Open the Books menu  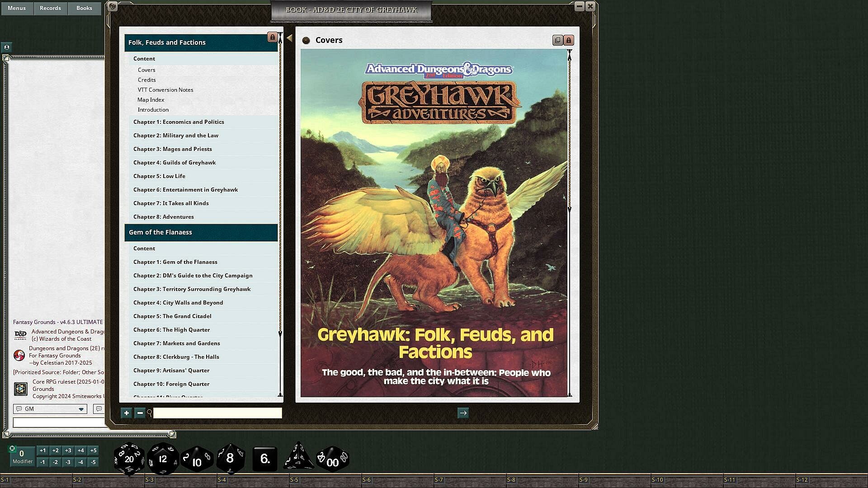[84, 8]
